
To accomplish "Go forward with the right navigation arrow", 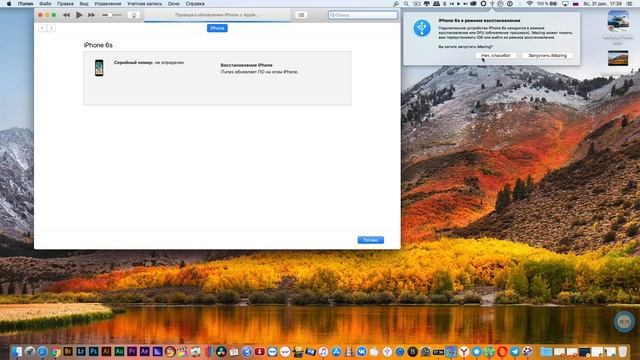I will (51, 28).
